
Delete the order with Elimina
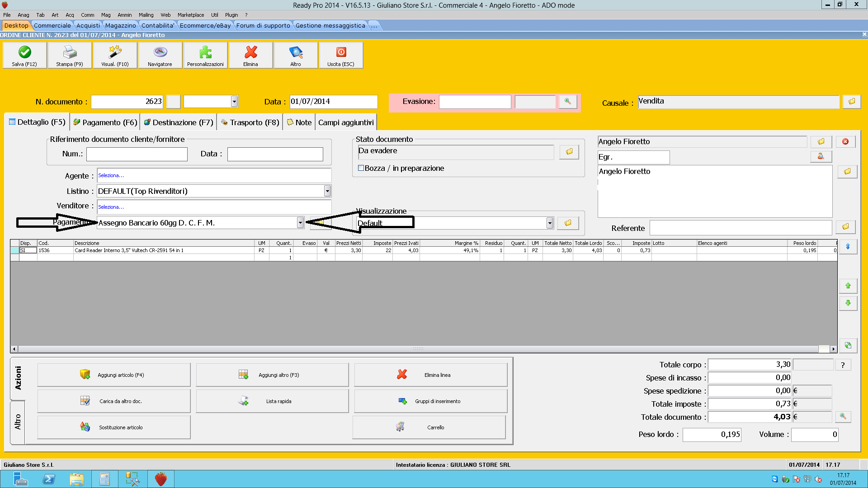coord(250,55)
